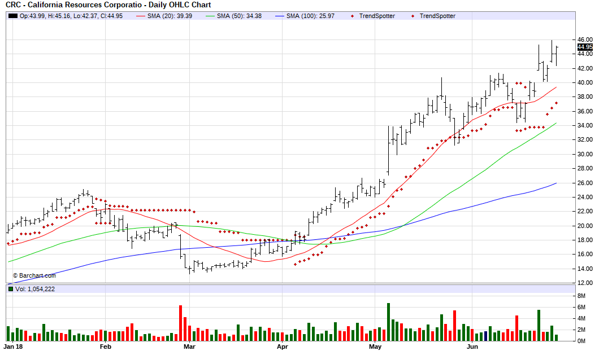Click the first TrendSpotter red diamond icon
This screenshot has width=599, height=364.
pos(352,16)
